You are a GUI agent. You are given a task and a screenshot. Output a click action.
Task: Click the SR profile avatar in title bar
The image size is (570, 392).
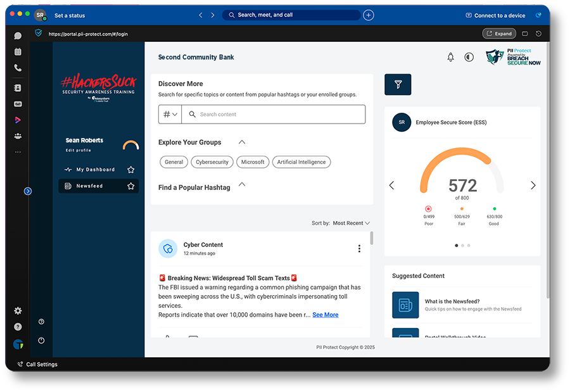(x=40, y=15)
